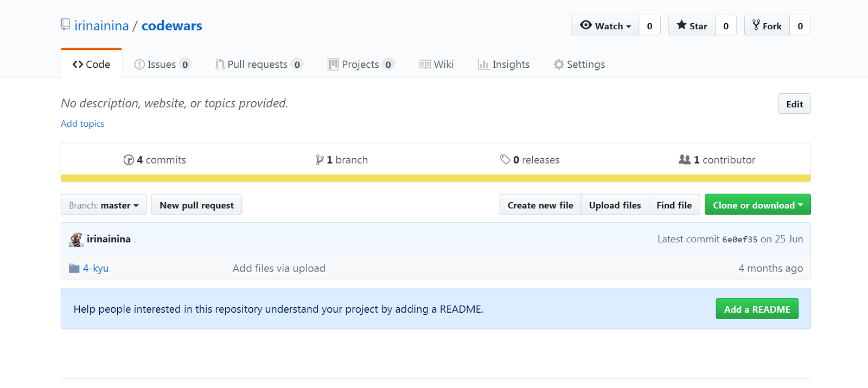868x388 pixels.
Task: Click the README help message text
Action: click(x=278, y=309)
